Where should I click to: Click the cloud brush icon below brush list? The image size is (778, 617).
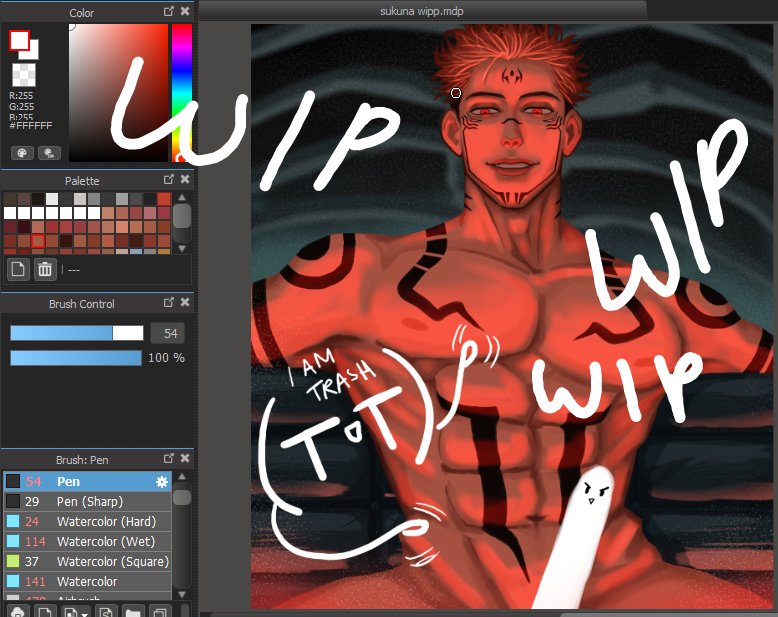click(x=18, y=611)
